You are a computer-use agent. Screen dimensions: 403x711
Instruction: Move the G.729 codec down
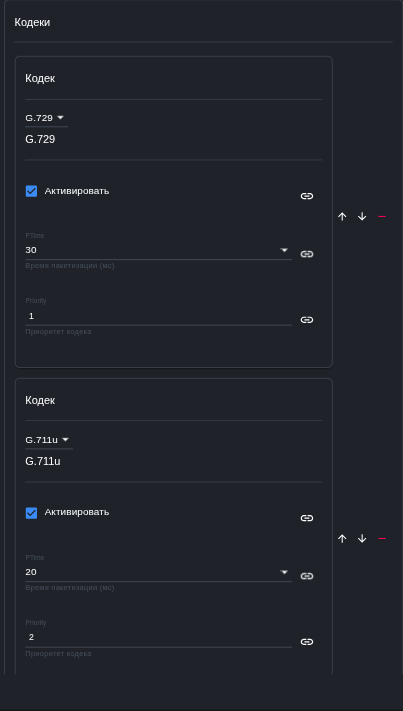pyautogui.click(x=362, y=217)
